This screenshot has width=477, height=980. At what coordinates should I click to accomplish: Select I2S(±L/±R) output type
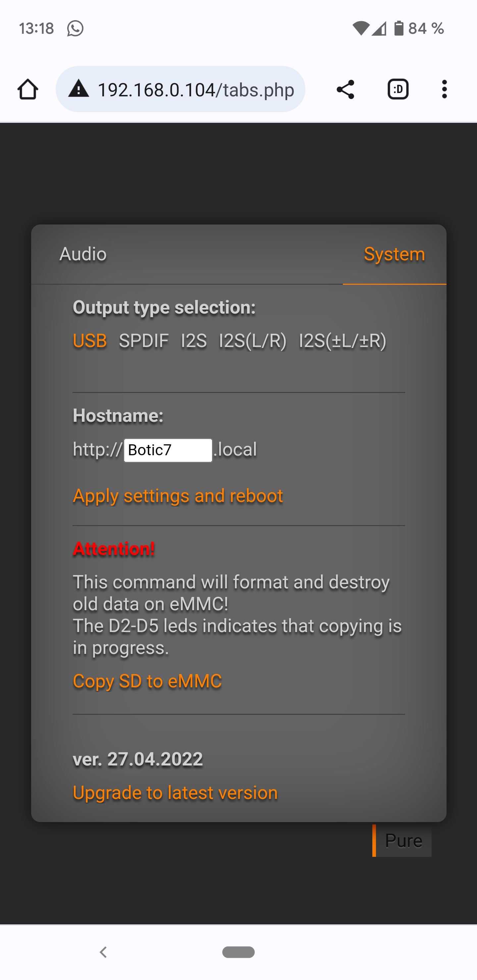coord(343,340)
